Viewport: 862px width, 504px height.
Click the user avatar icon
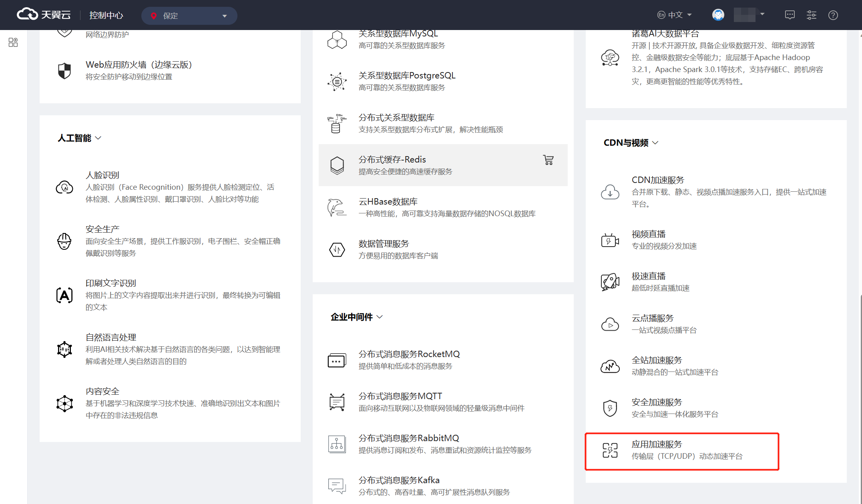point(718,15)
